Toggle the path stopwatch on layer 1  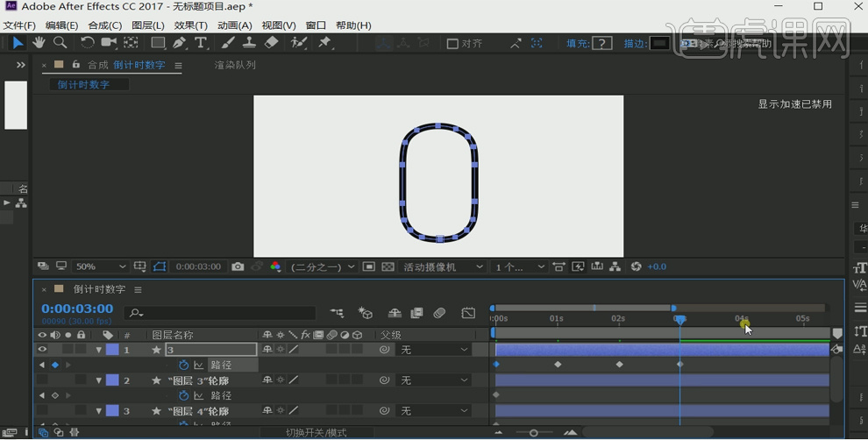[183, 365]
